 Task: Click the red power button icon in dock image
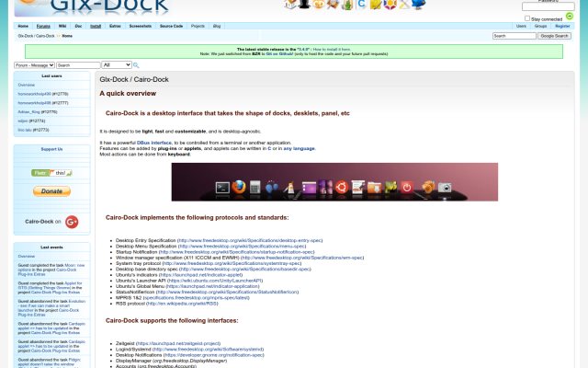pyautogui.click(x=407, y=187)
